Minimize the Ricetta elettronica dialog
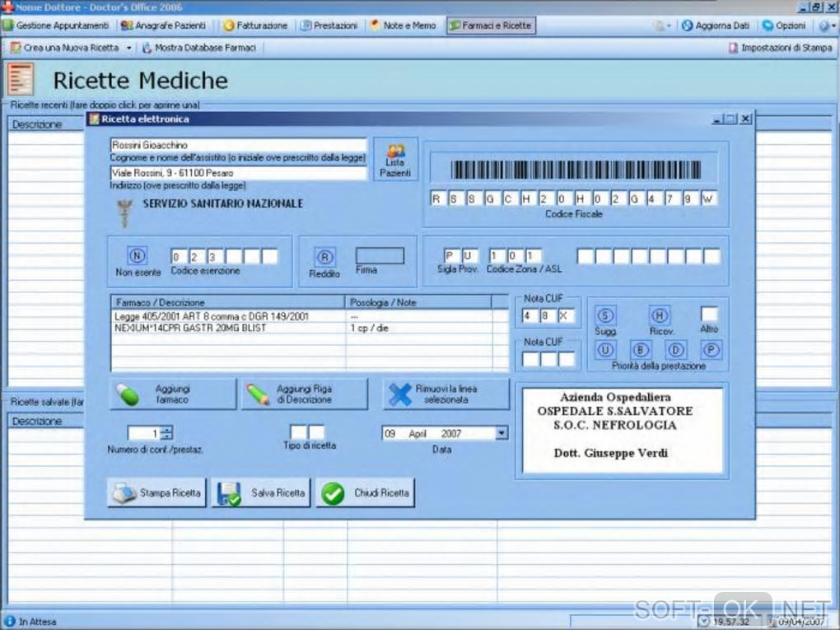Image resolution: width=840 pixels, height=630 pixels. coord(716,119)
